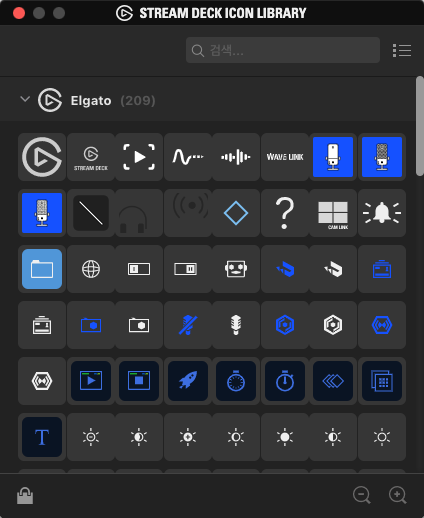Pick the stacked windows with grid icon
The image size is (424, 518).
tap(382, 381)
